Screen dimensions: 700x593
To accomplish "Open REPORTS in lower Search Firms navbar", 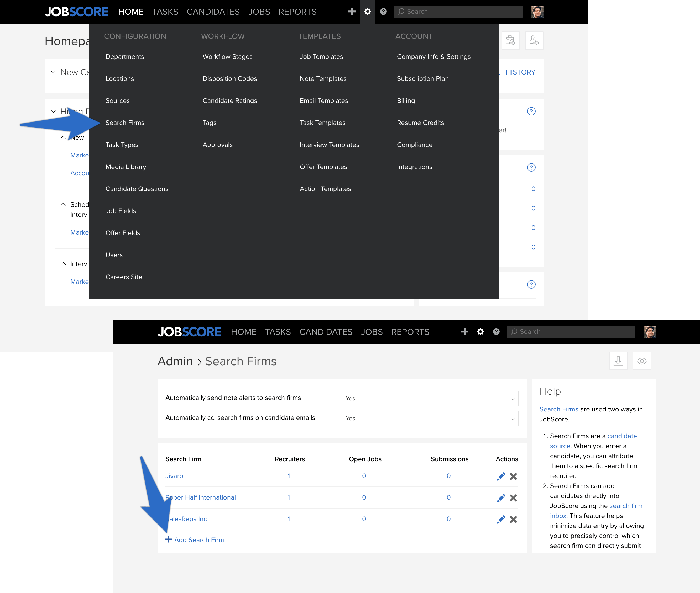I will (x=410, y=332).
